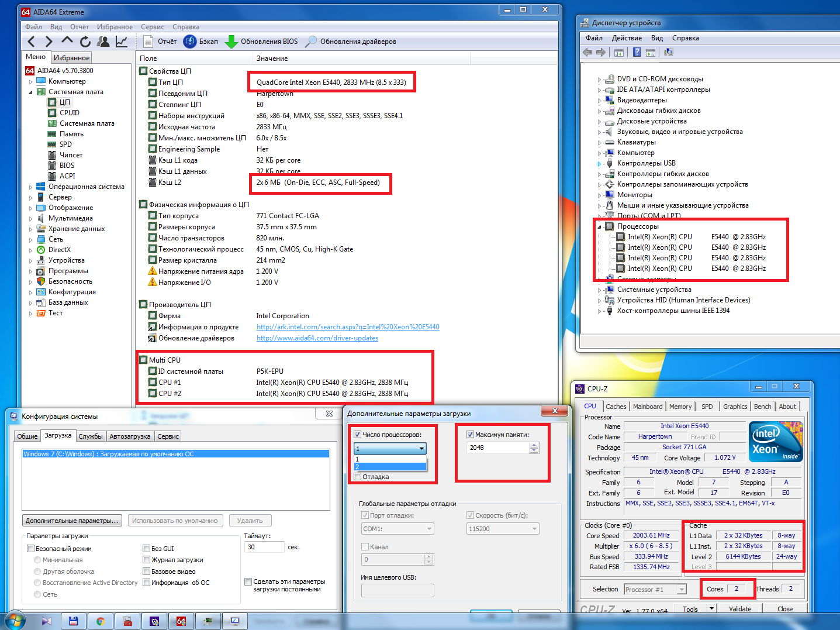This screenshot has width=840, height=630.
Task: Open the Файл menu in AIDA64
Action: (33, 27)
